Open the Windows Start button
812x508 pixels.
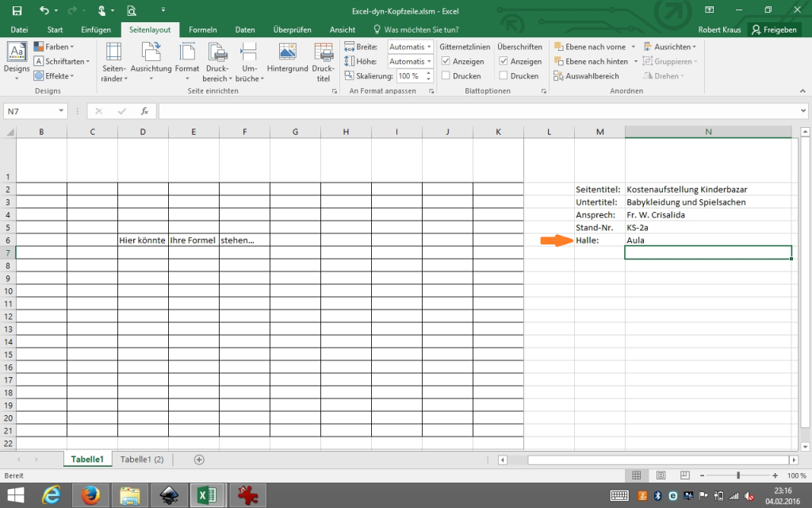[x=15, y=495]
